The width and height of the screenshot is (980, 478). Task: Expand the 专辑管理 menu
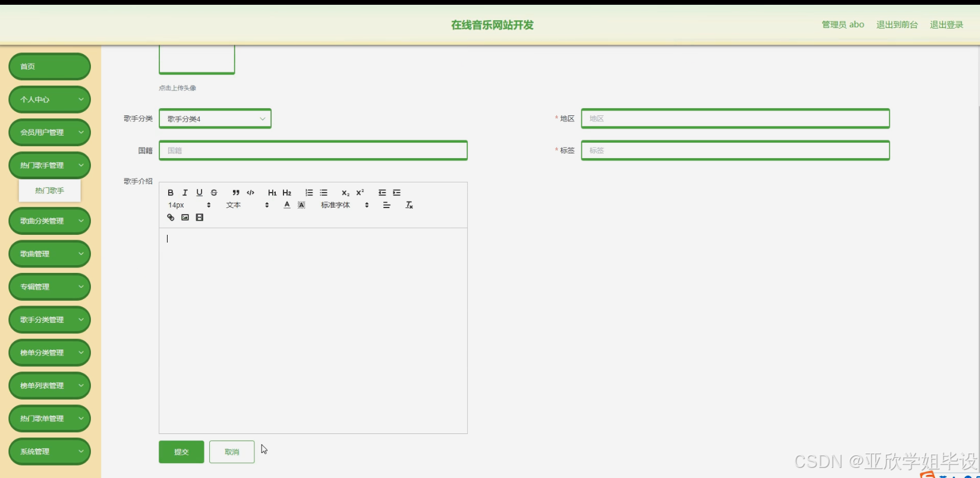49,287
